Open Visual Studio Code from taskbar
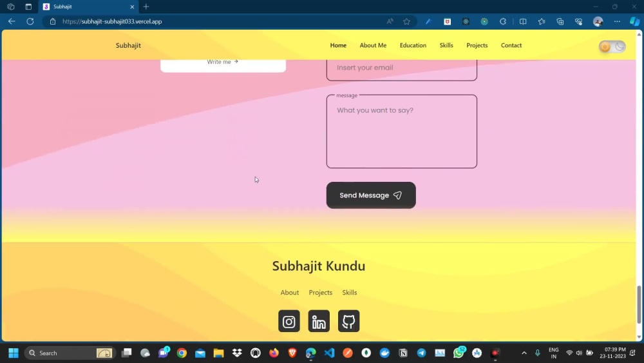Screen dimensions: 644x363 [x=329, y=353]
